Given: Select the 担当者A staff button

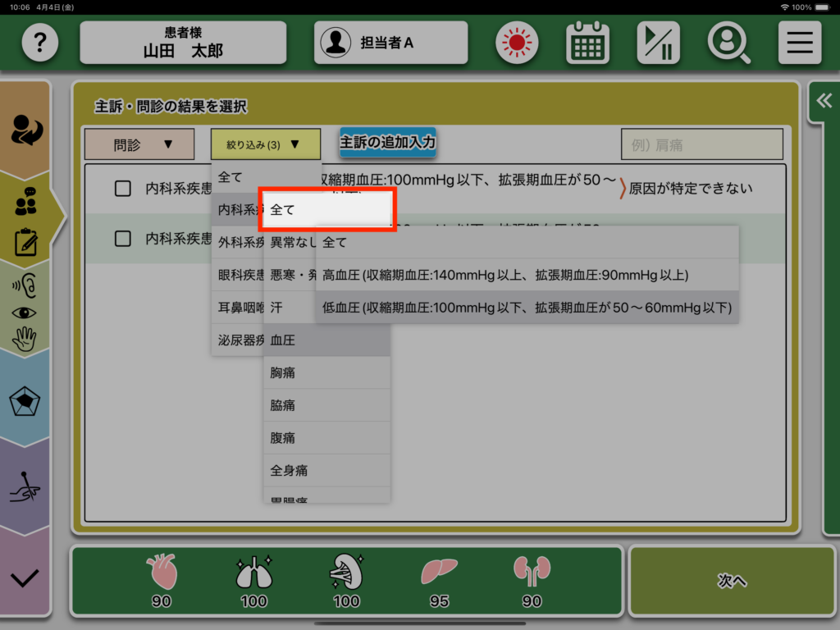Looking at the screenshot, I should [390, 43].
